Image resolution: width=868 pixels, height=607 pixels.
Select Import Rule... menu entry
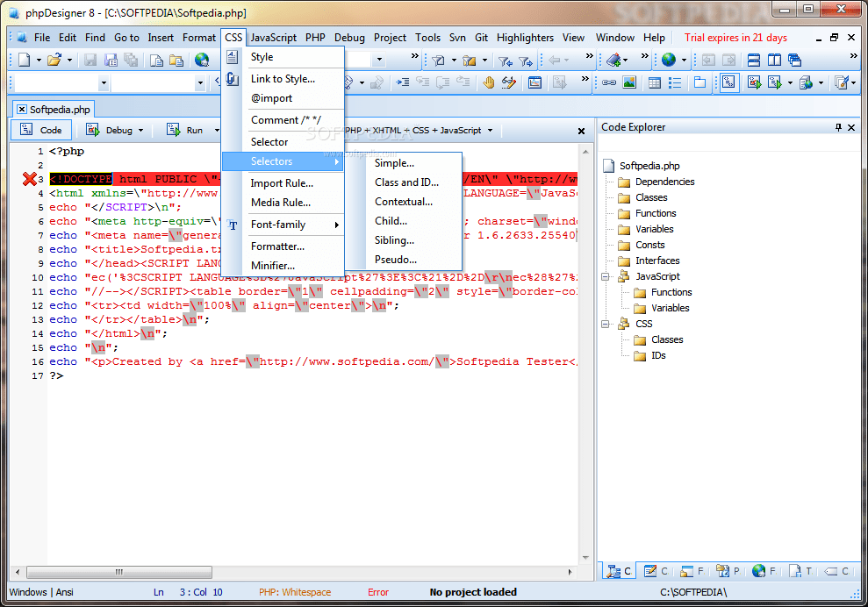(x=283, y=183)
